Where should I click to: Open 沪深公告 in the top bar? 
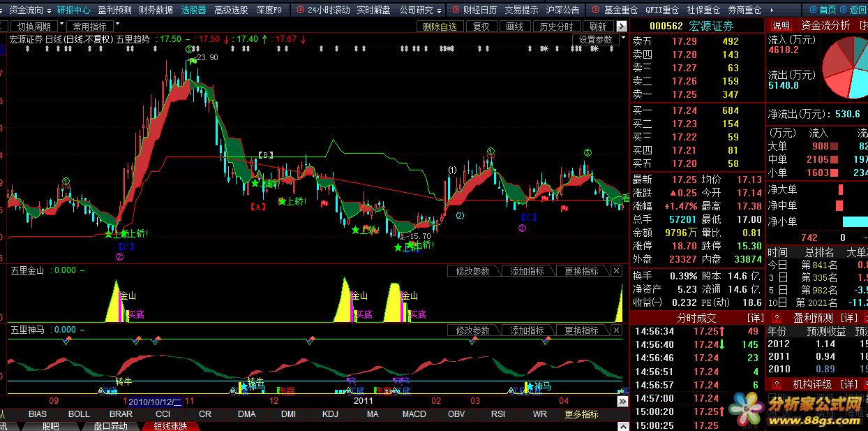tap(562, 10)
